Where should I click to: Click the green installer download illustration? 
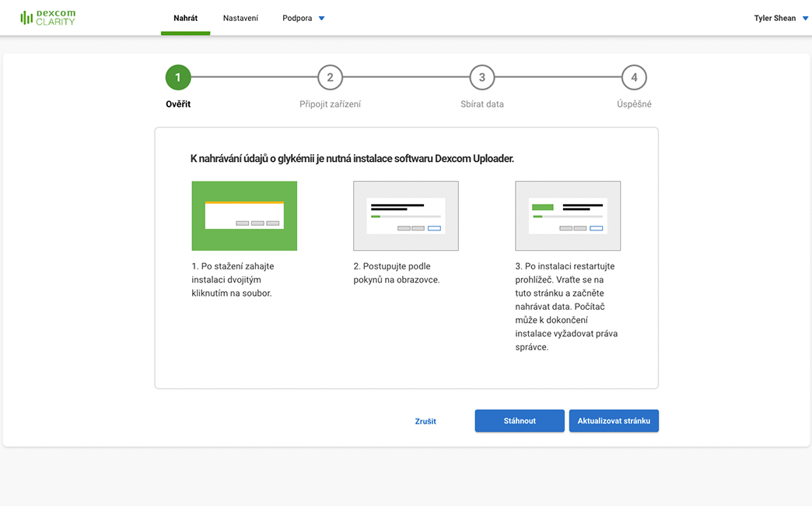click(244, 216)
